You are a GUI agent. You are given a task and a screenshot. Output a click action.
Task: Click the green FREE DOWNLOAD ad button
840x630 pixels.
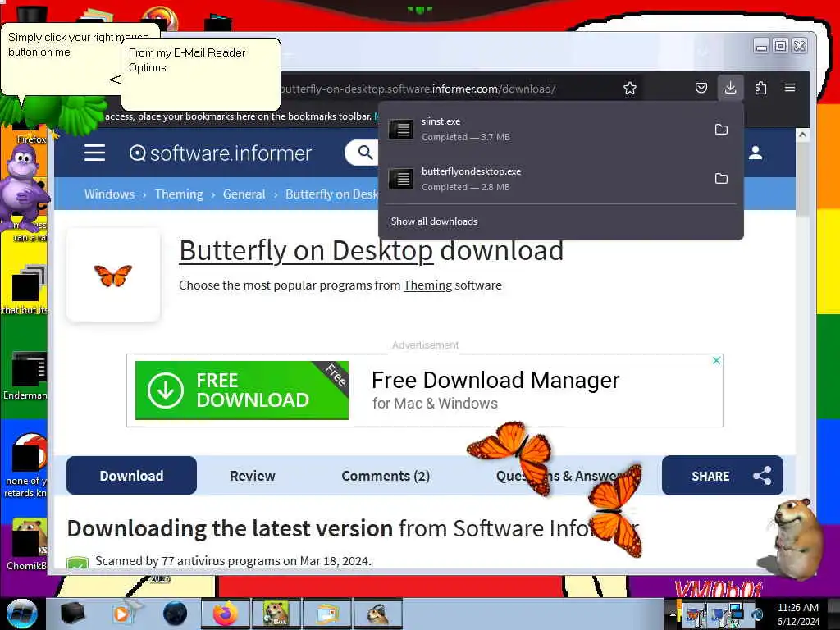242,390
